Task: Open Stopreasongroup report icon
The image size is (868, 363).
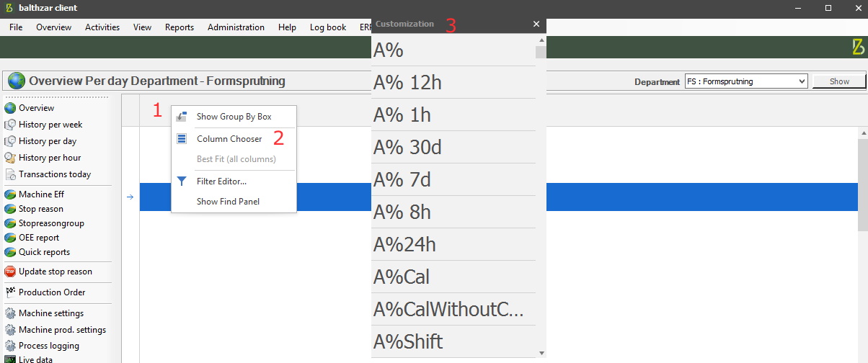Action: pyautogui.click(x=10, y=223)
